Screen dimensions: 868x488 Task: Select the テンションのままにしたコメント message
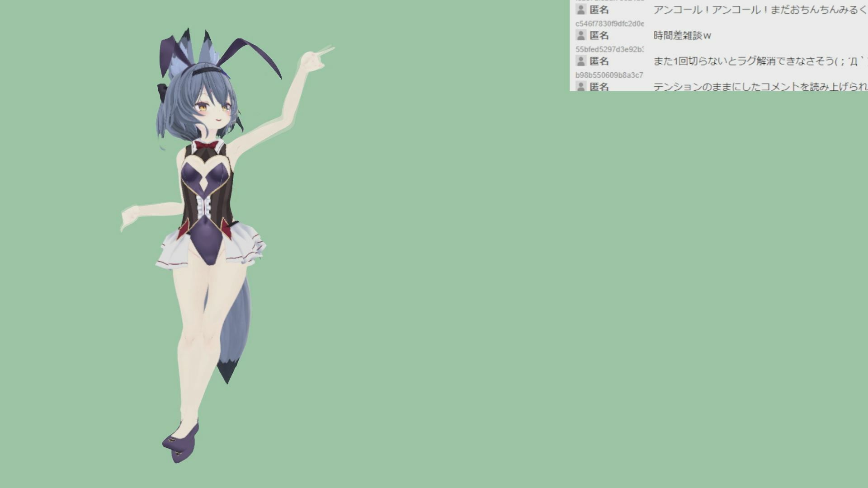pos(760,86)
